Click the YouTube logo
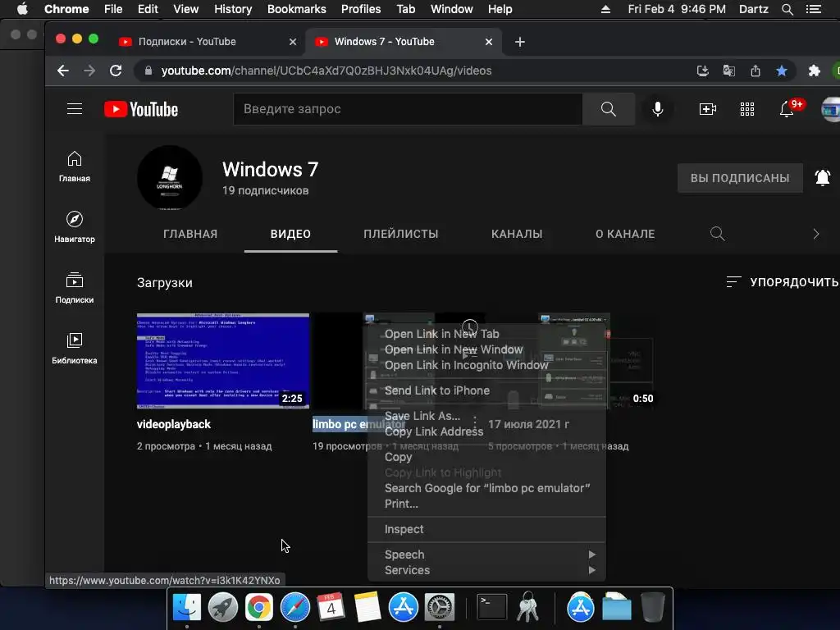Image resolution: width=840 pixels, height=630 pixels. (x=141, y=109)
